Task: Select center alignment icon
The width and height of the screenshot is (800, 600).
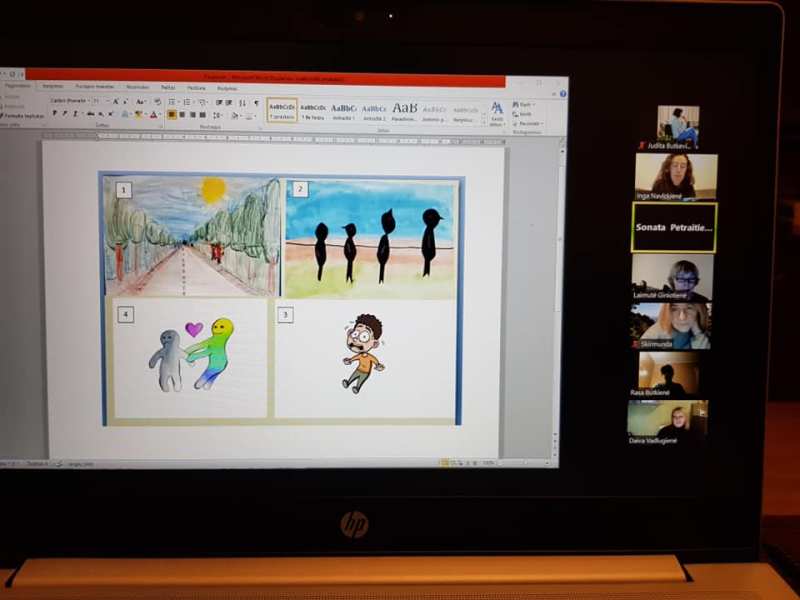Action: tap(182, 115)
